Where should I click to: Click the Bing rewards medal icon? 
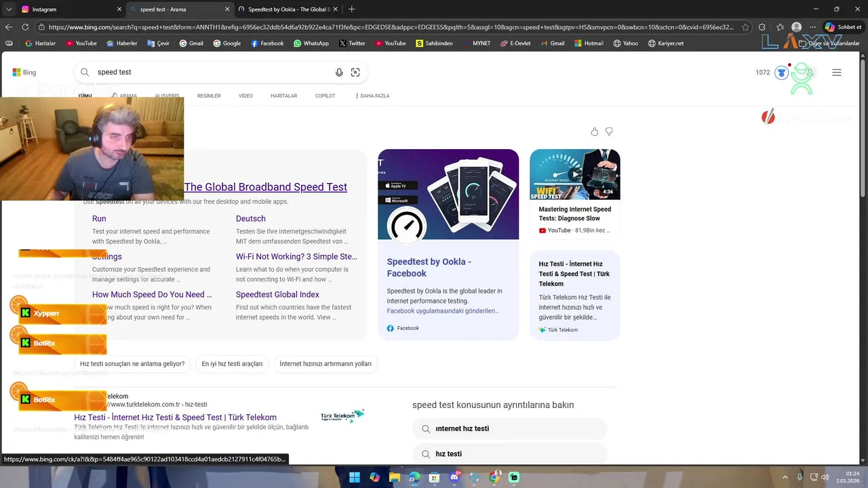[x=781, y=73]
